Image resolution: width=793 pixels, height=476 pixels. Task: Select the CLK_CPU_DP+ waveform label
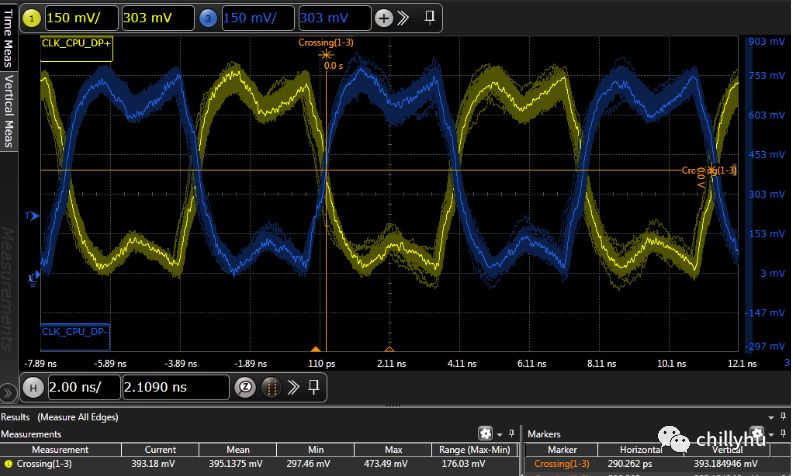point(76,43)
